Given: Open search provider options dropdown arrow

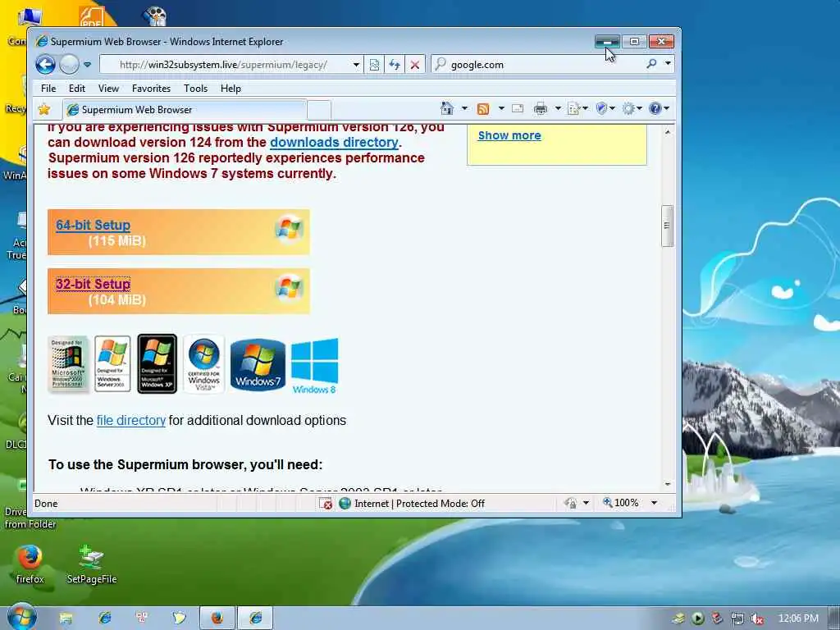Looking at the screenshot, I should tap(668, 64).
